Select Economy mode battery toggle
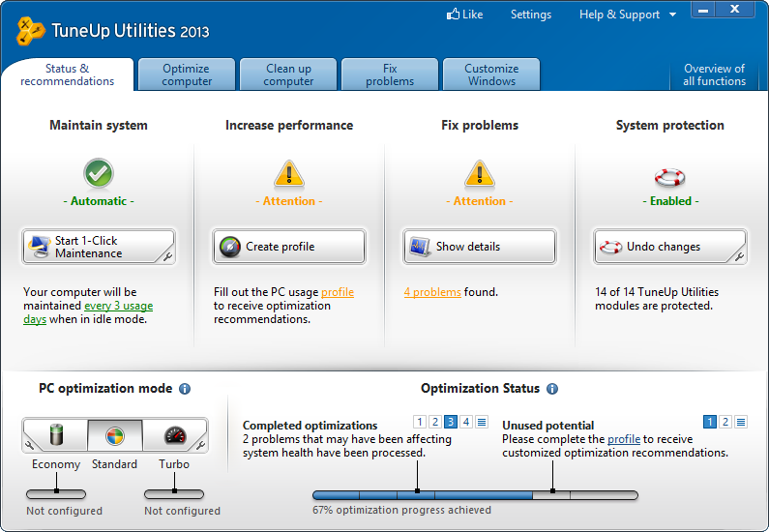This screenshot has height=532, width=769. tap(56, 435)
